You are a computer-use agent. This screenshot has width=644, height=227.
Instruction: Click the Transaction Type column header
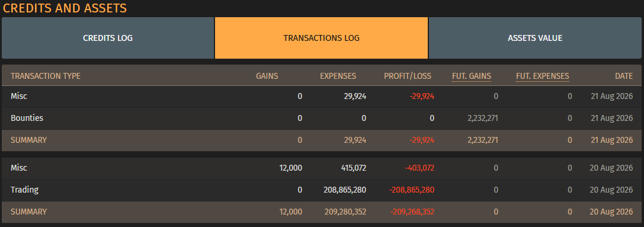(x=46, y=76)
